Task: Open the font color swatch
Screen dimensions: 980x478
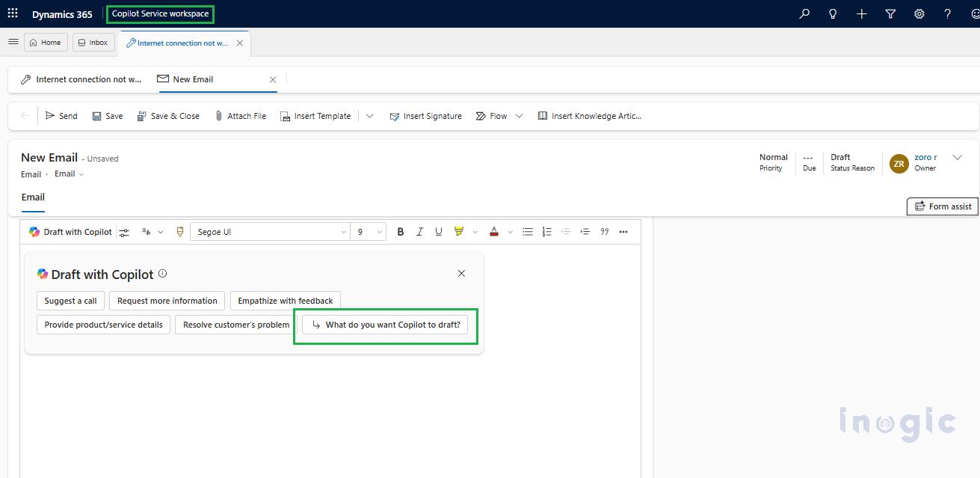Action: point(493,232)
